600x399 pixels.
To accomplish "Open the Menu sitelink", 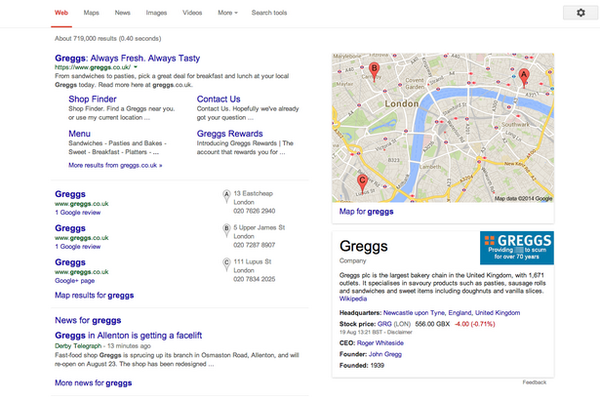I will pos(80,134).
